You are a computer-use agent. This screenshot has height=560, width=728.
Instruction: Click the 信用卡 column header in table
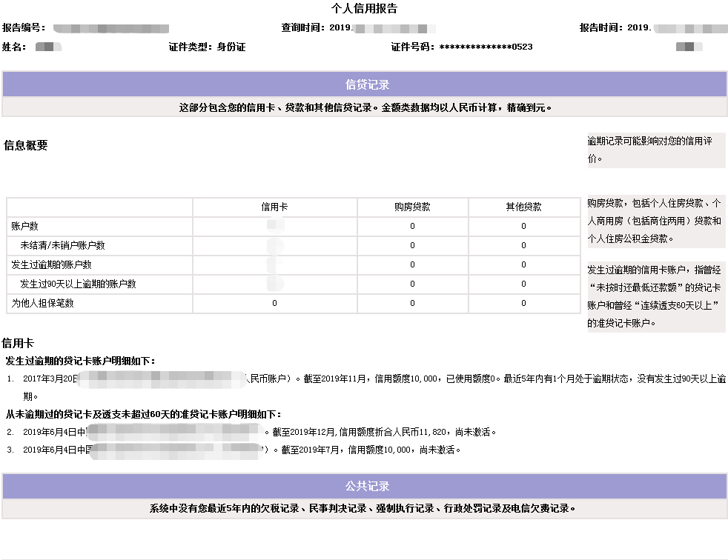[274, 207]
